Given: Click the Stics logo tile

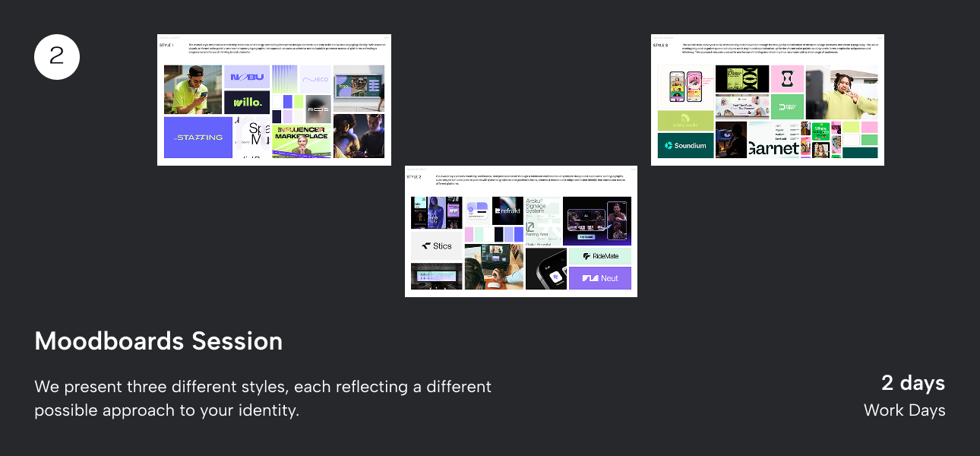Looking at the screenshot, I should click(437, 245).
